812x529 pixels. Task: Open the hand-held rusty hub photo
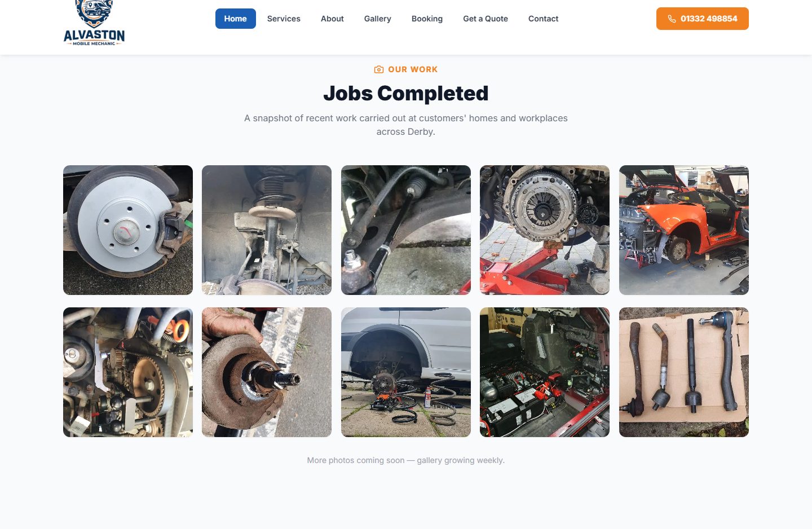click(x=267, y=372)
